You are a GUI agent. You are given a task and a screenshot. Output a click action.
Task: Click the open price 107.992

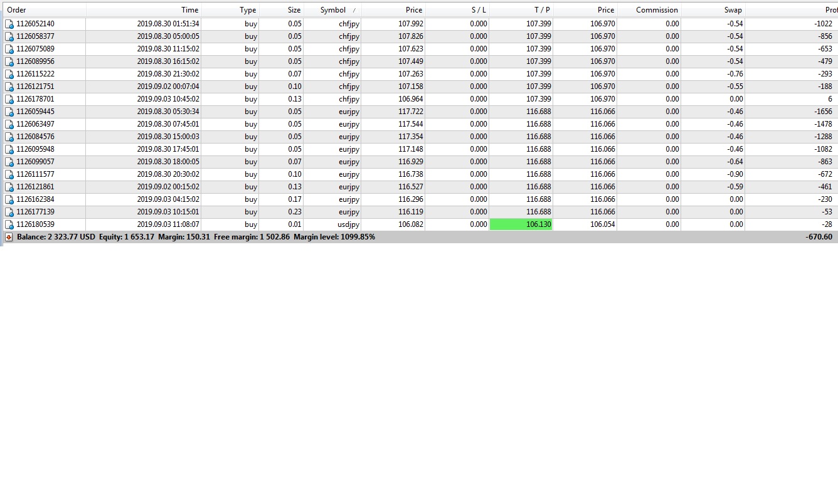pos(411,24)
